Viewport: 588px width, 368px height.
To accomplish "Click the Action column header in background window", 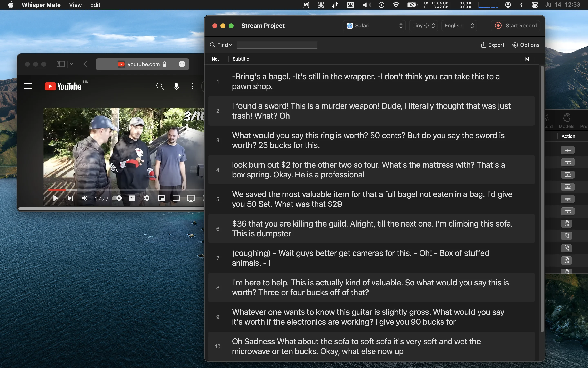I will tap(568, 136).
